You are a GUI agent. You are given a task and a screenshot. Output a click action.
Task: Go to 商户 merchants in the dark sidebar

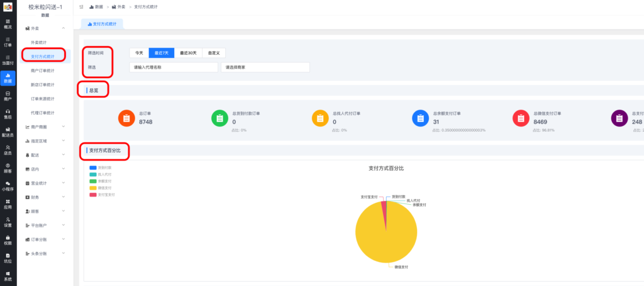(x=8, y=96)
